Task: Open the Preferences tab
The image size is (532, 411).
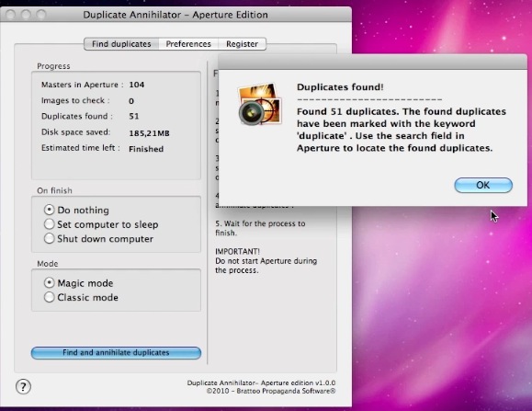Action: (188, 44)
